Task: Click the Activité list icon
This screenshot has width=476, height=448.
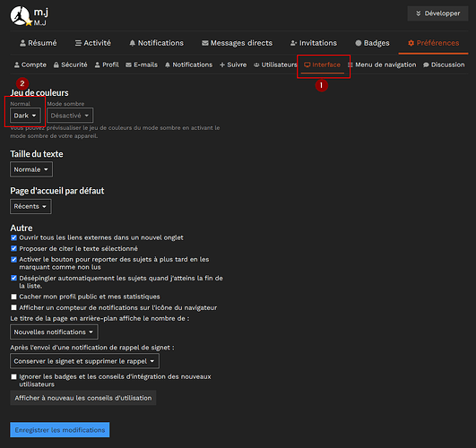Action: 78,43
